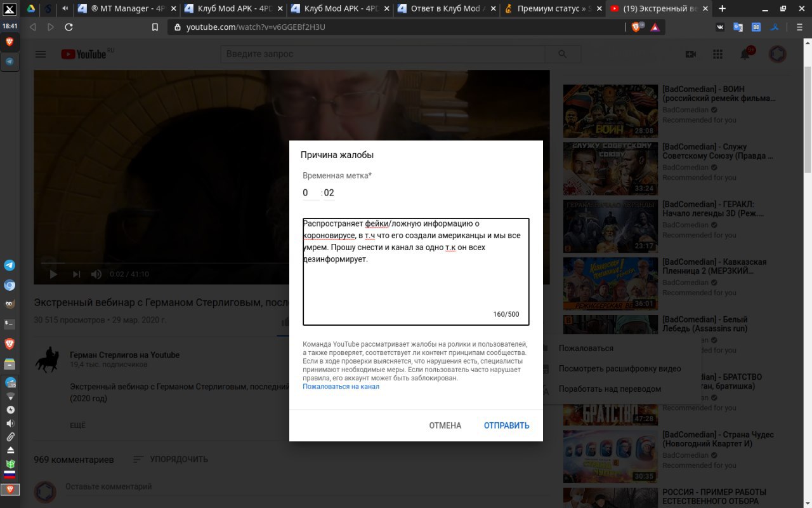Open the YouTube apps grid
Screen dimensions: 812x508
(x=718, y=55)
